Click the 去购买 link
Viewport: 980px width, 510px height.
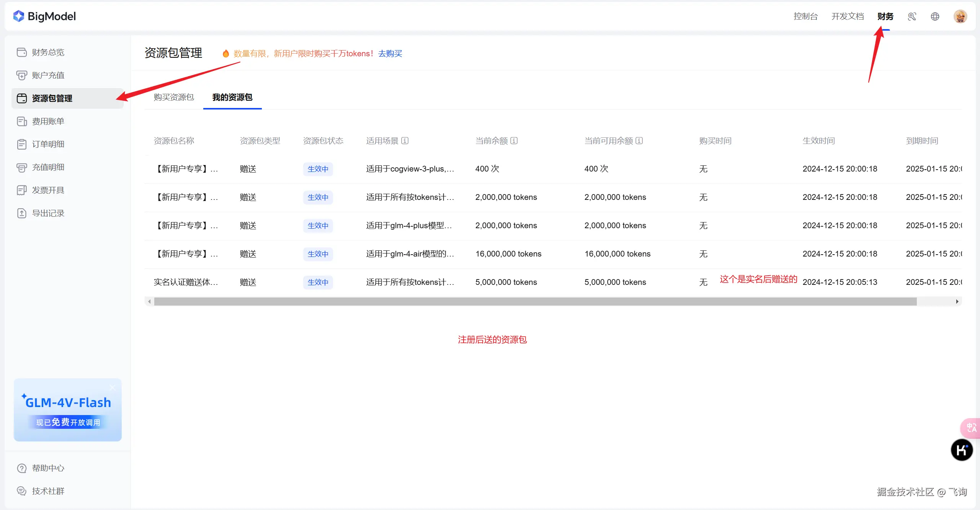click(390, 54)
